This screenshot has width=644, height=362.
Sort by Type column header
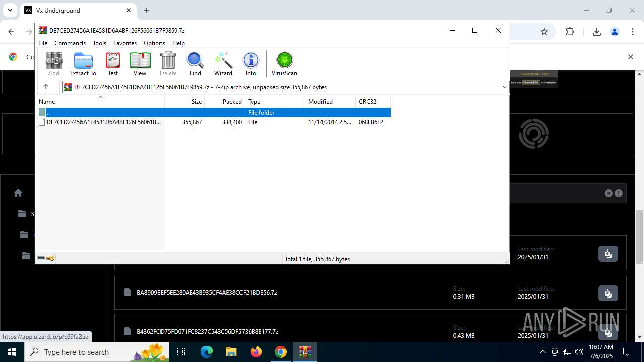(x=275, y=102)
